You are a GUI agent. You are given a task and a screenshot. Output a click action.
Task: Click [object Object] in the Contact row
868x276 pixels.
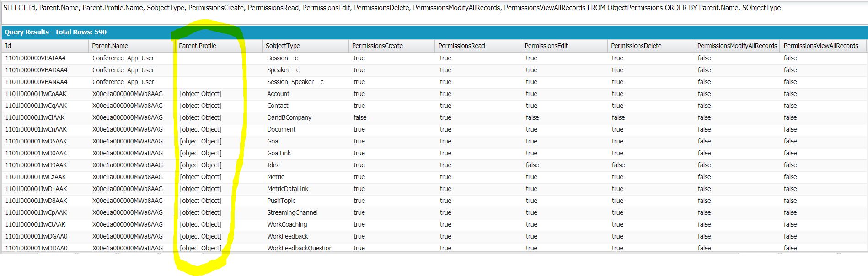(x=200, y=106)
